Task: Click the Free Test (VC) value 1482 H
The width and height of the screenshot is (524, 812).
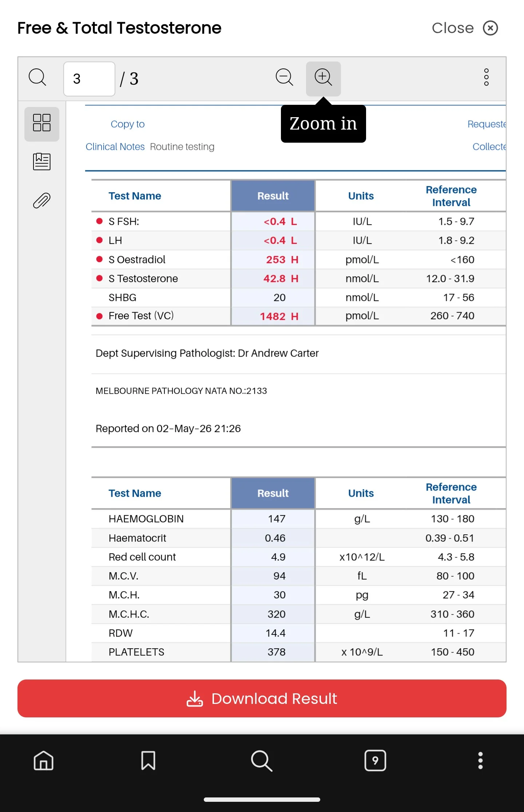Action: (279, 316)
